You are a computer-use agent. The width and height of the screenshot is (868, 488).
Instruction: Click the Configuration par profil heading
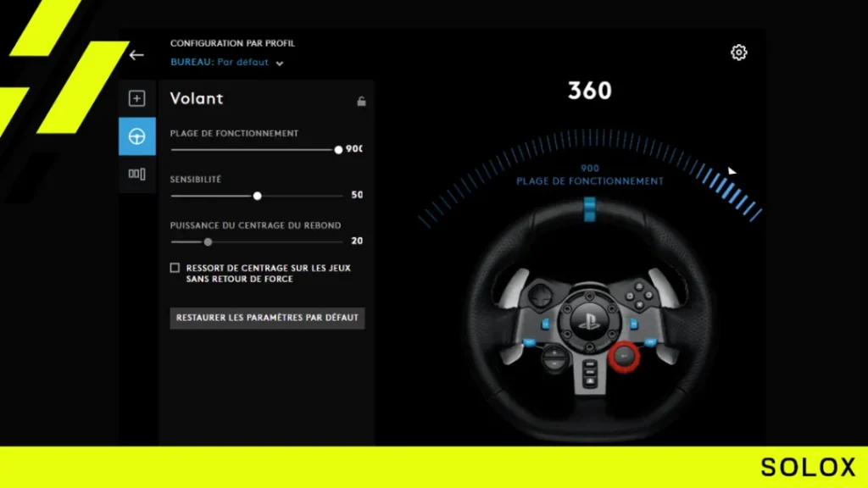coord(232,43)
